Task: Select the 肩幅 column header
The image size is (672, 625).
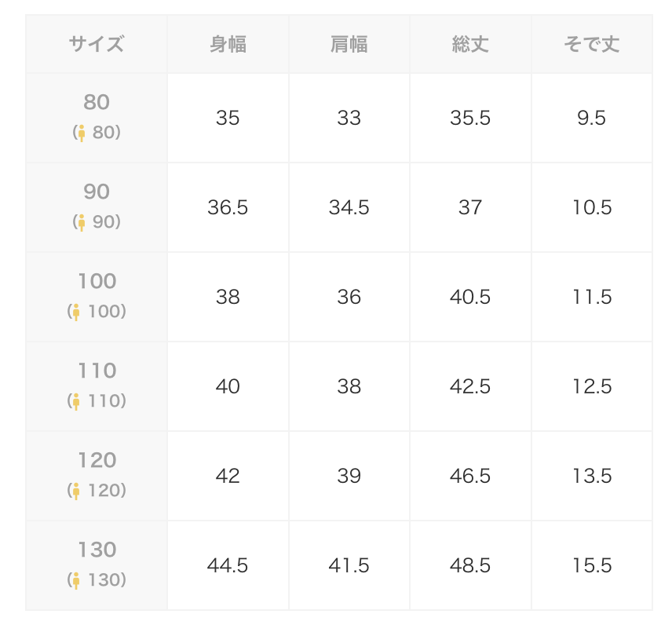Action: coord(349,44)
